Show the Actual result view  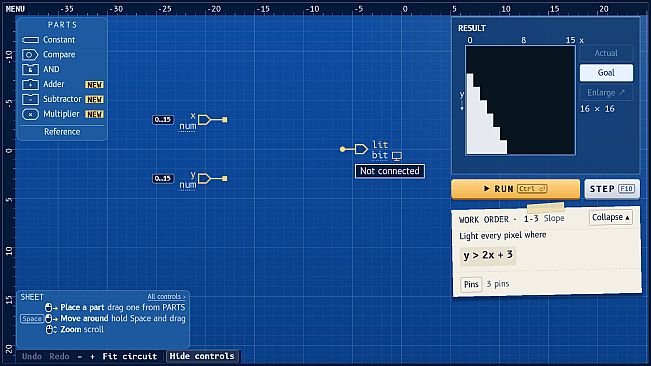(x=606, y=53)
